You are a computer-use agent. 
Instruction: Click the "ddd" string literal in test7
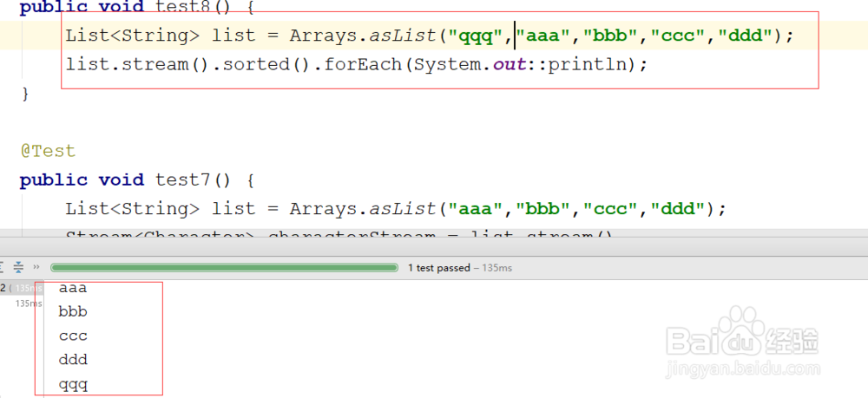point(677,208)
